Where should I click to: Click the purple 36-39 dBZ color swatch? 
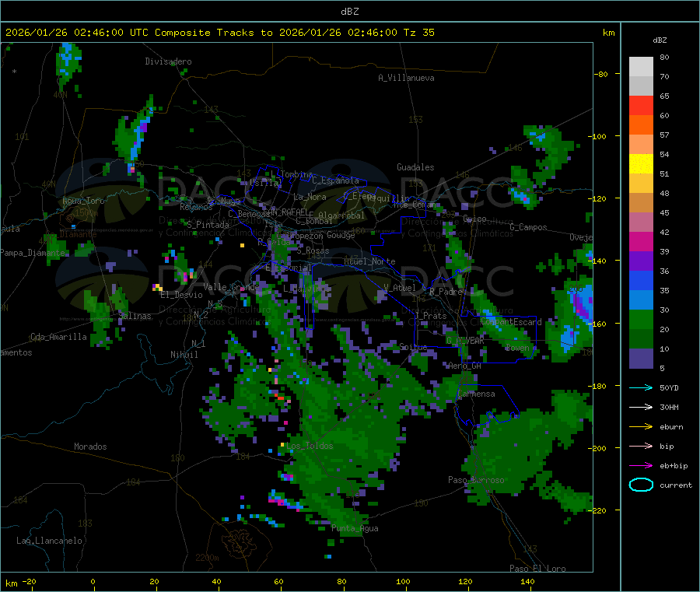pos(641,261)
